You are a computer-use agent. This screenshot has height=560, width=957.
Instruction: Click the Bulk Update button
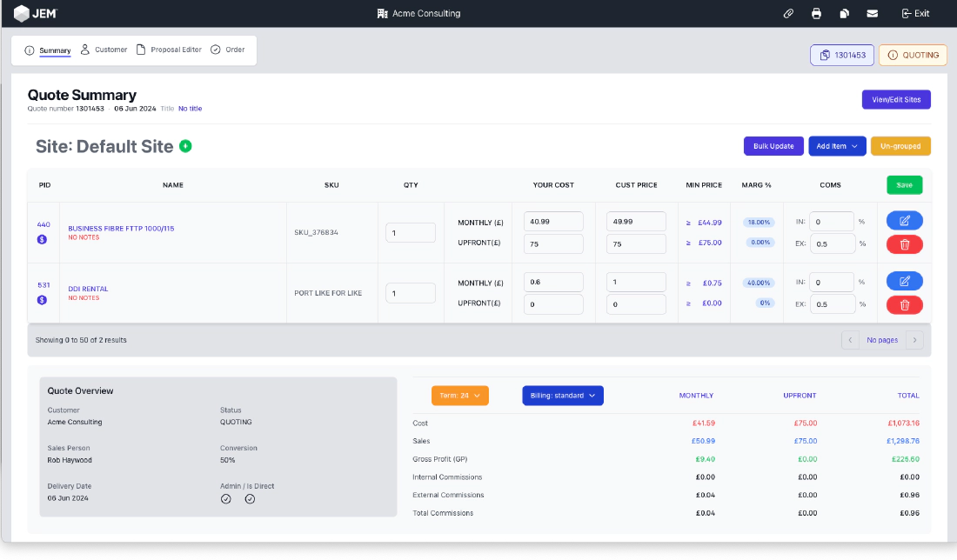click(x=773, y=146)
